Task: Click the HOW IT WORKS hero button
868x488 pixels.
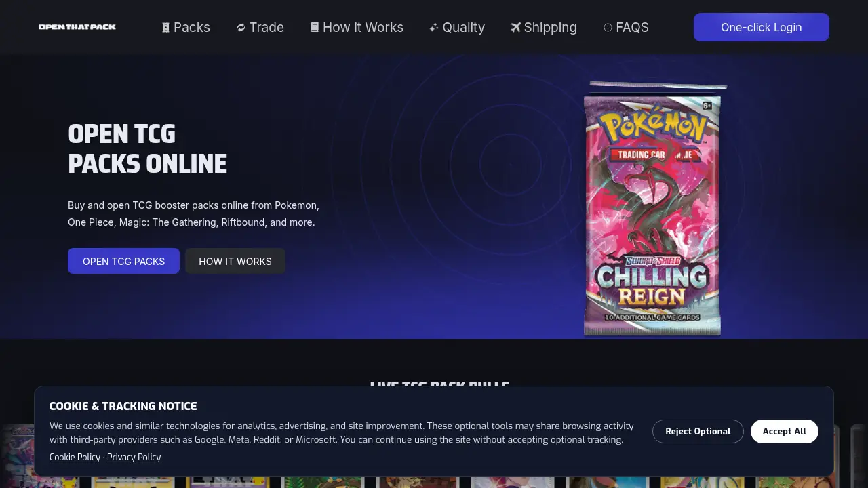Action: tap(235, 261)
